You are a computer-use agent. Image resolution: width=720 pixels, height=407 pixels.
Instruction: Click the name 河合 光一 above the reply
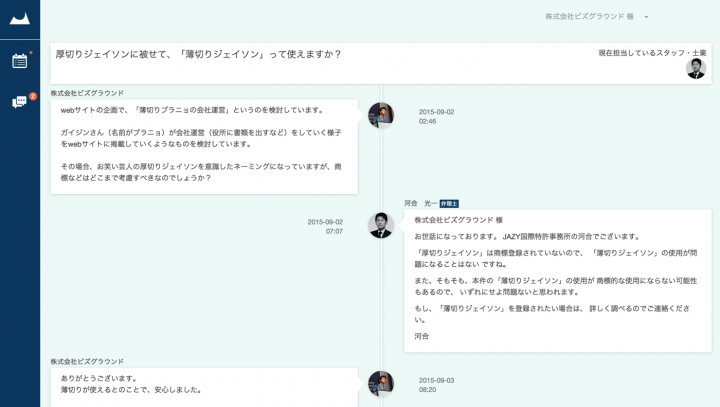pyautogui.click(x=420, y=204)
